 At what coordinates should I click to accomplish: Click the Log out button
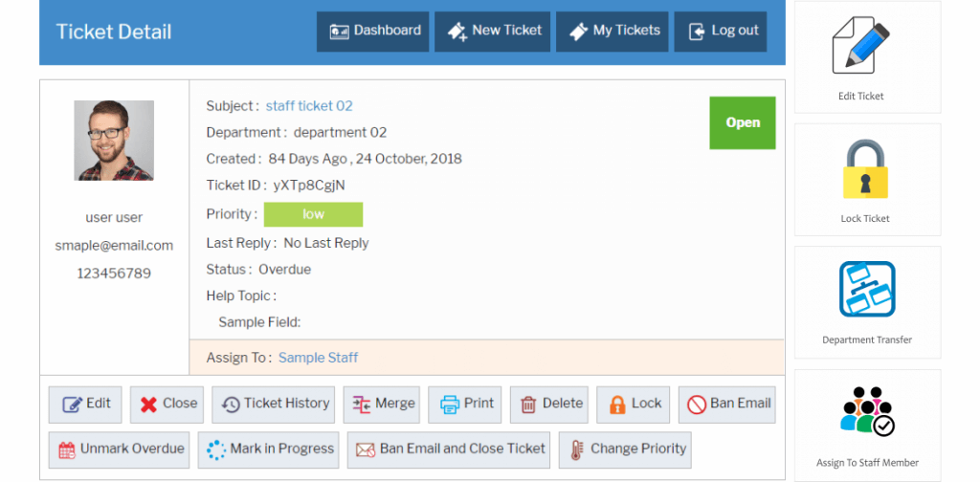721,32
